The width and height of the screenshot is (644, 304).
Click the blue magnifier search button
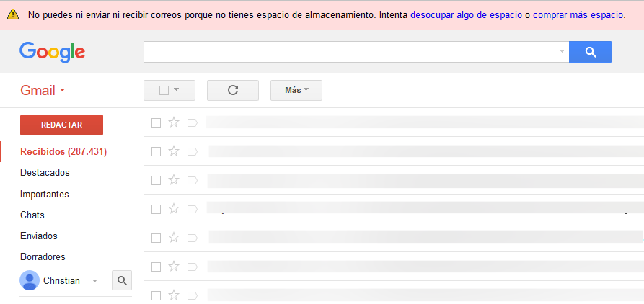[x=591, y=52]
